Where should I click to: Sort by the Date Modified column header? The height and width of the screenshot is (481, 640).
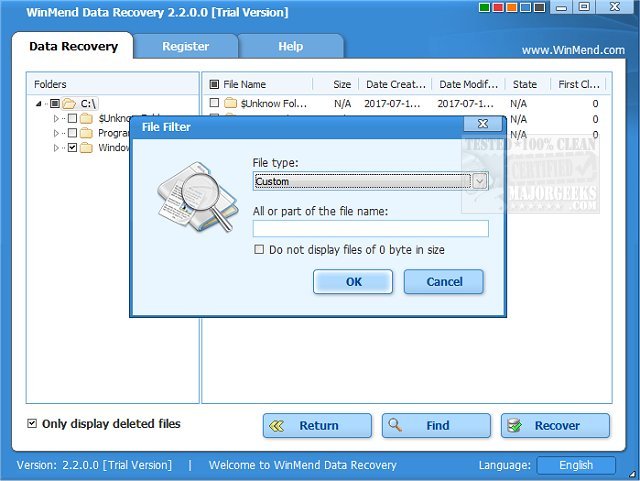coord(468,84)
